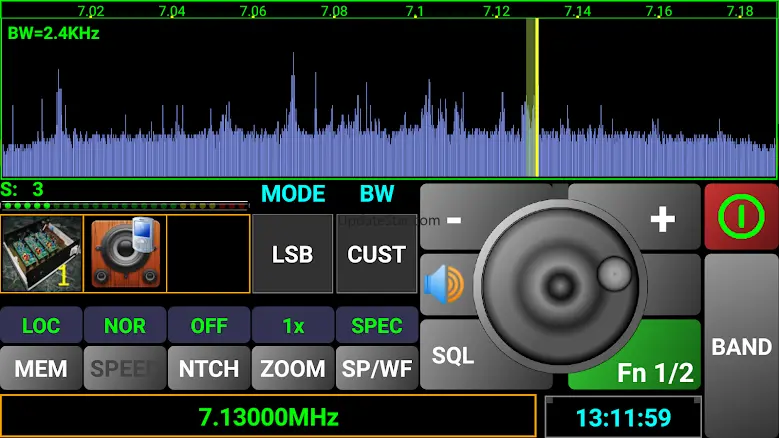This screenshot has width=779, height=438.
Task: Switch display with SP/WF button
Action: (376, 369)
